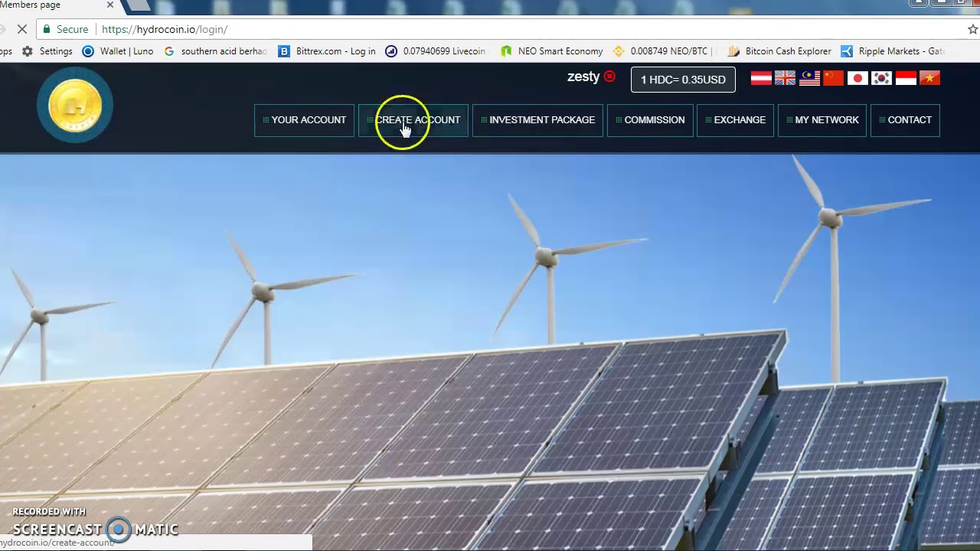Open the Ripple Markets bookmark
Image resolution: width=980 pixels, height=551 pixels.
(893, 51)
